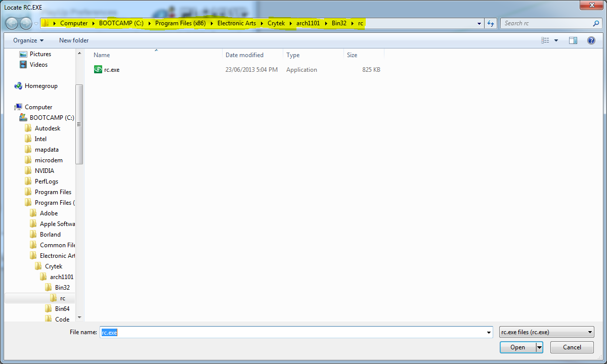Open the address bar history dropdown
This screenshot has width=607, height=364.
(480, 23)
